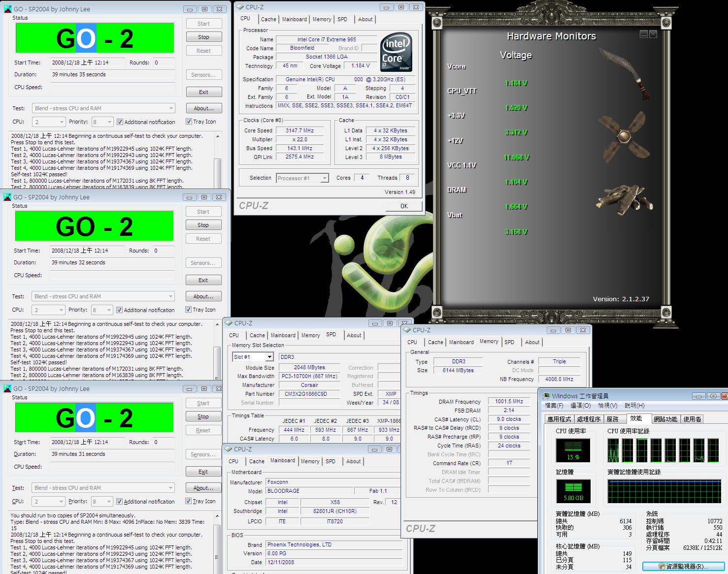Click the CPU usage meter showing 15 %
728x574 pixels.
pyautogui.click(x=572, y=450)
